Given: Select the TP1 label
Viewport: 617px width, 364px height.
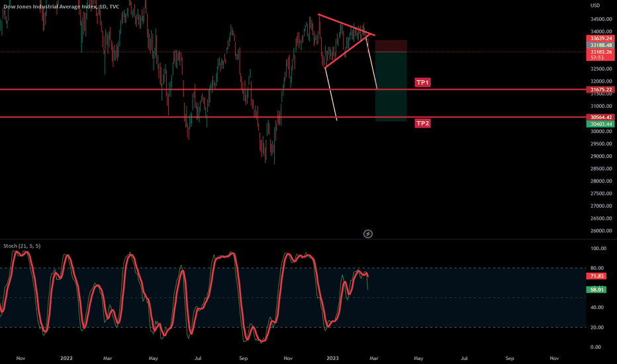Looking at the screenshot, I should (422, 82).
